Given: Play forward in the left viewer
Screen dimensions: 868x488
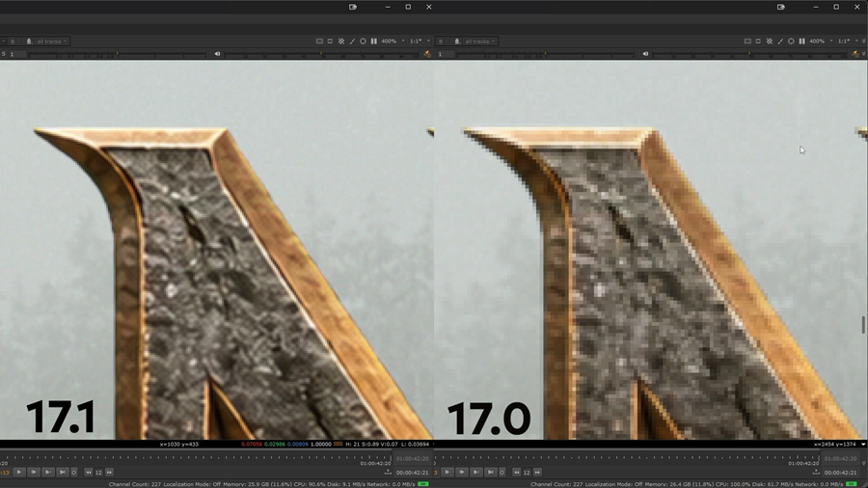Looking at the screenshot, I should [x=19, y=472].
